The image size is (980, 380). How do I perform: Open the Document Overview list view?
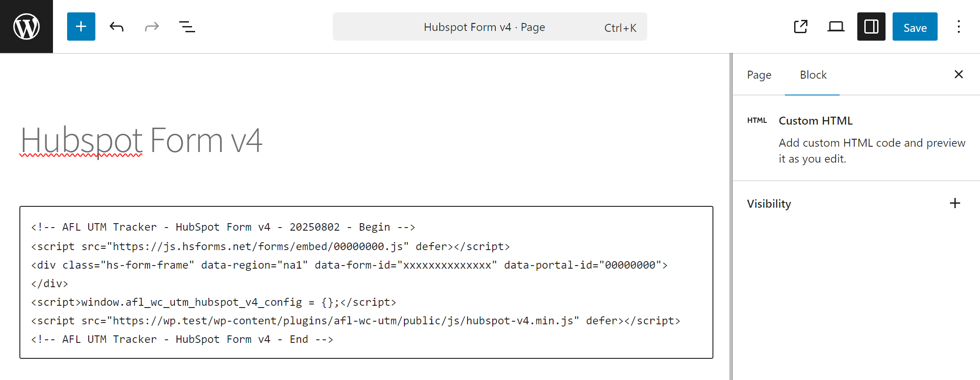pyautogui.click(x=187, y=27)
